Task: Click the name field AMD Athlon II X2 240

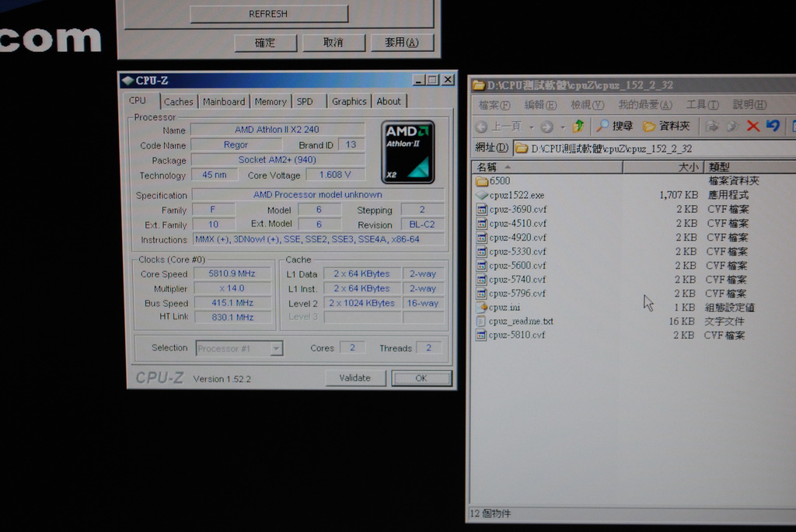Action: (x=278, y=130)
